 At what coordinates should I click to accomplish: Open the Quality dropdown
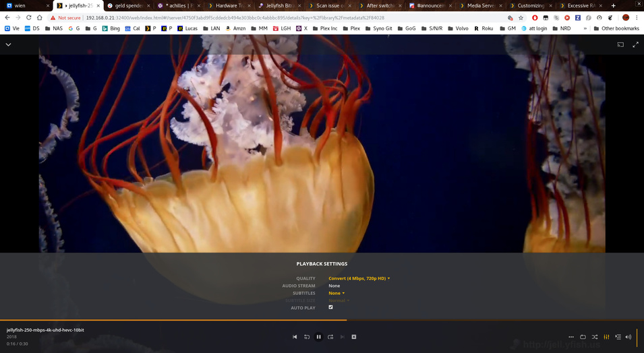(x=359, y=278)
